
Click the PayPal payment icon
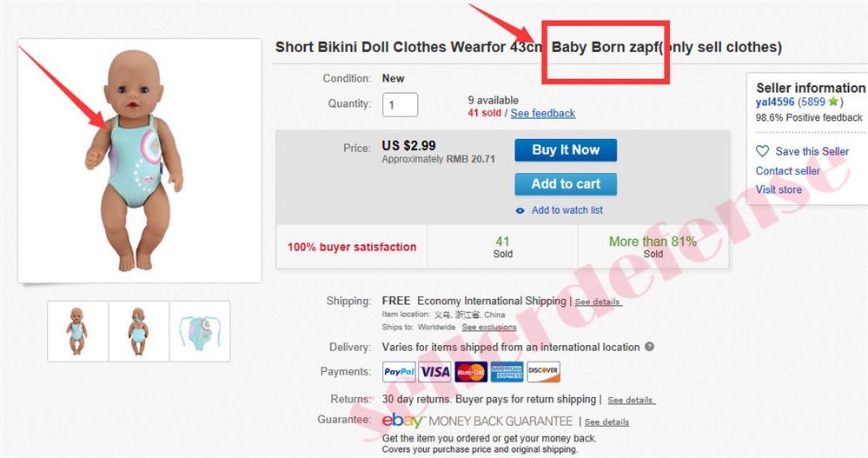pos(399,372)
